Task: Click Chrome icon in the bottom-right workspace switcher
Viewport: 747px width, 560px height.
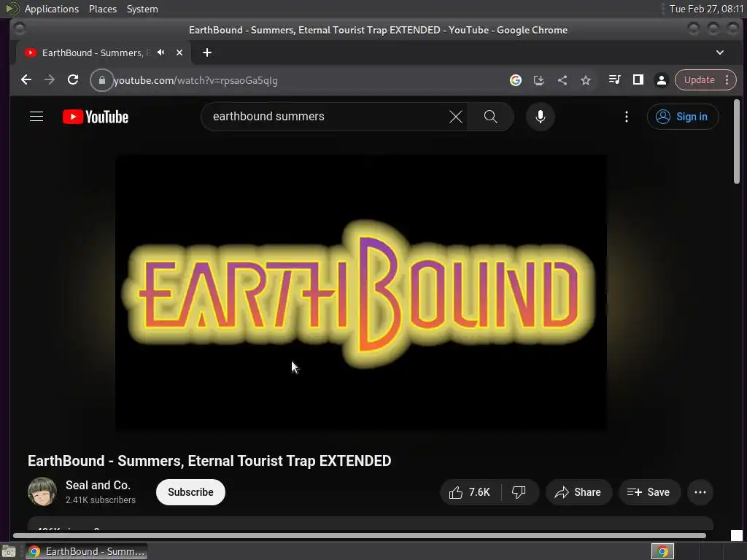Action: pos(662,551)
